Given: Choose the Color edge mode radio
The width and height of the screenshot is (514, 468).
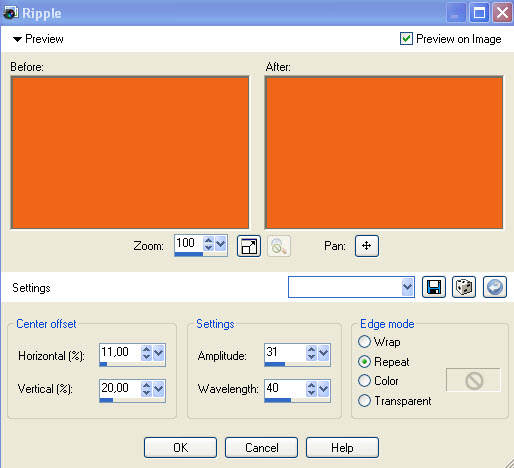Looking at the screenshot, I should [x=364, y=381].
